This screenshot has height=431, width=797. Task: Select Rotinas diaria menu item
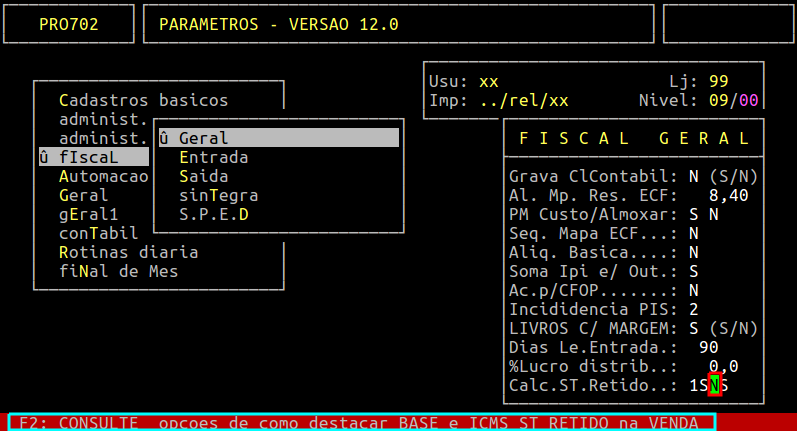(128, 252)
